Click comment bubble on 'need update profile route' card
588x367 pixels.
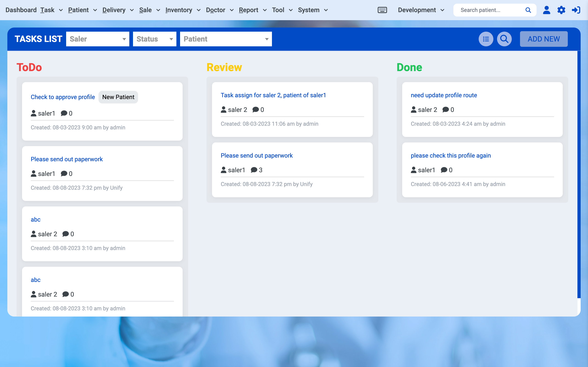click(446, 109)
